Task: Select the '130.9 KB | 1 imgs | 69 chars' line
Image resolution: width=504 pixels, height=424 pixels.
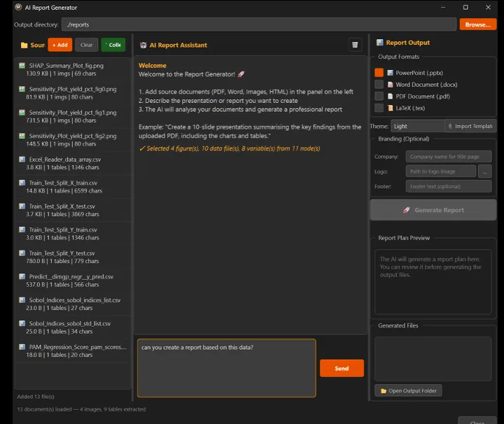Action: point(61,73)
